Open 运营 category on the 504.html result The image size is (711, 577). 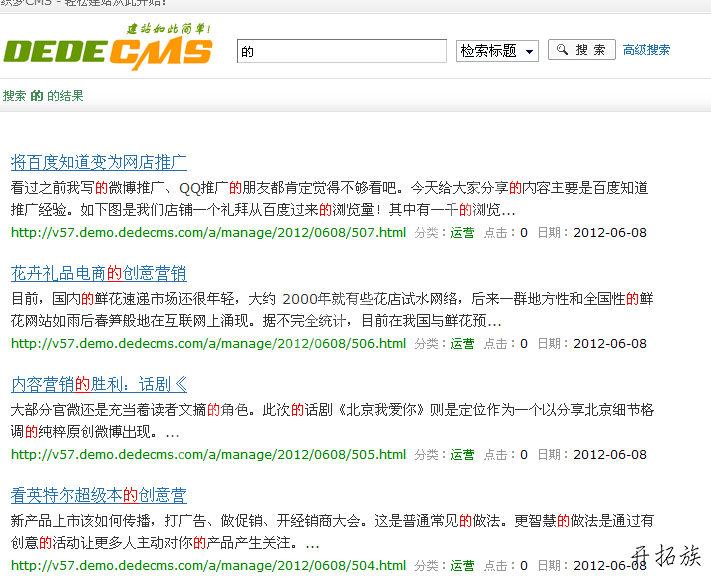click(462, 566)
